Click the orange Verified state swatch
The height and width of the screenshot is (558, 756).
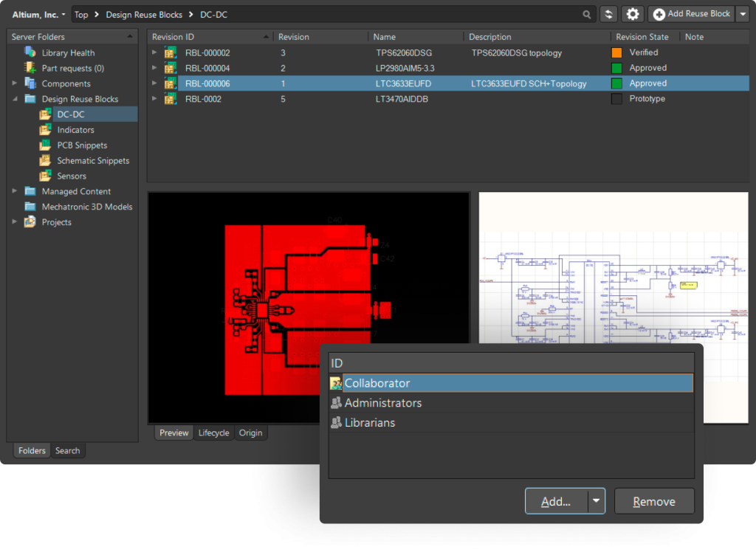pyautogui.click(x=616, y=52)
